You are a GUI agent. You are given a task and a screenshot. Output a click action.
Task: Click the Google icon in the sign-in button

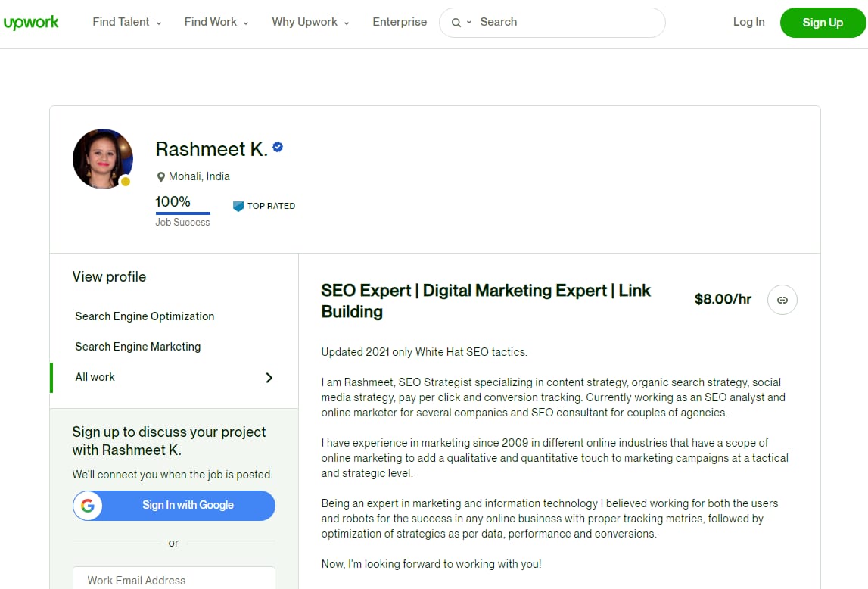point(88,506)
